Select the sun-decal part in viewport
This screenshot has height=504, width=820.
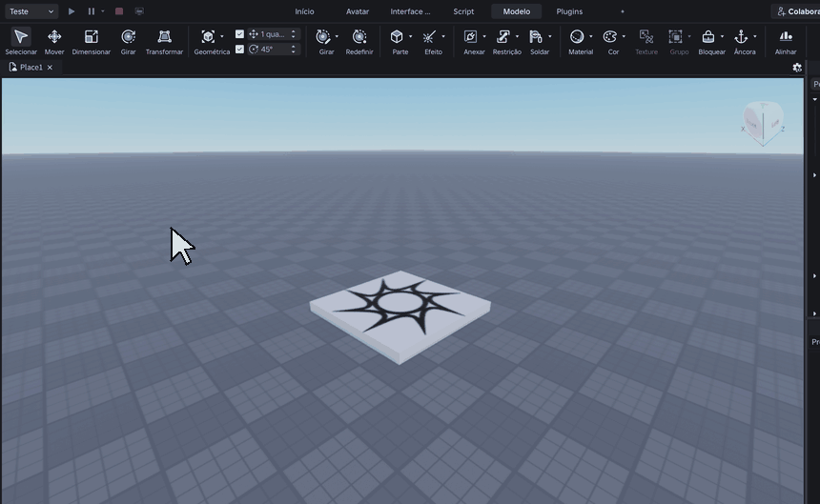pos(400,316)
